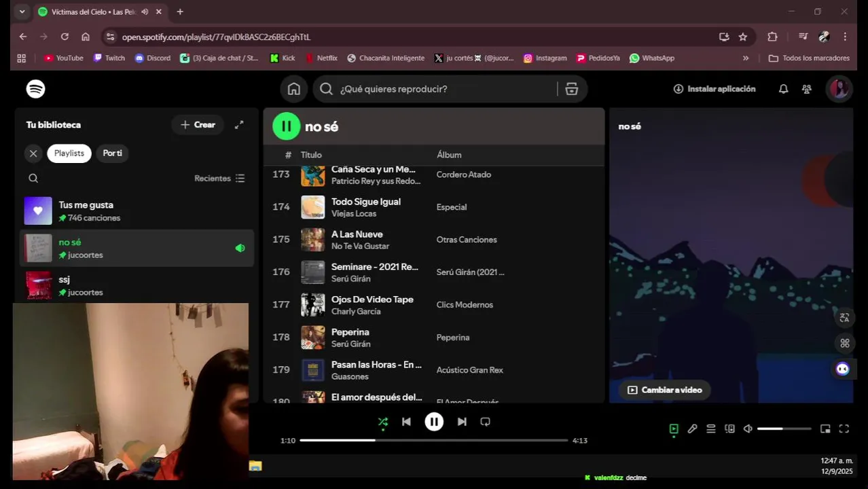Adjust the volume slider
The height and width of the screenshot is (489, 868).
(784, 429)
